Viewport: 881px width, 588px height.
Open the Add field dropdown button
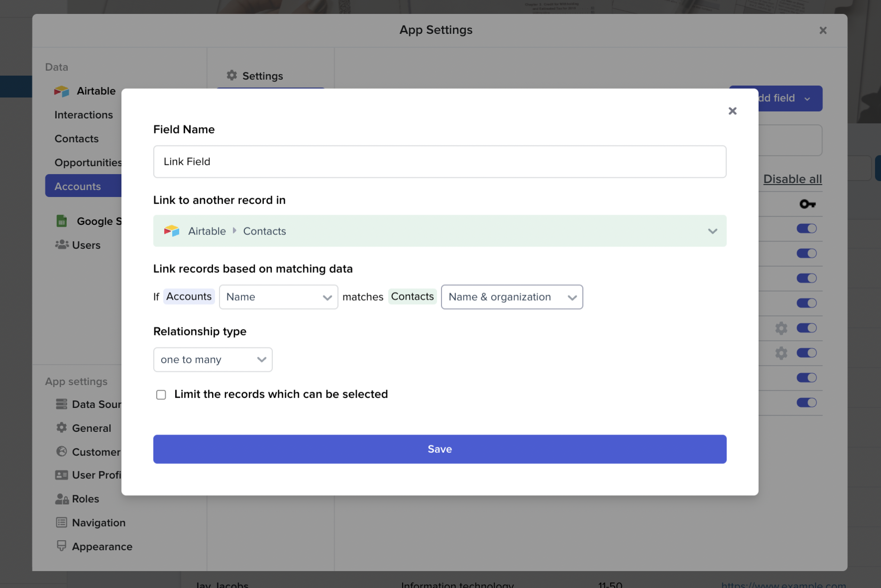click(x=790, y=98)
